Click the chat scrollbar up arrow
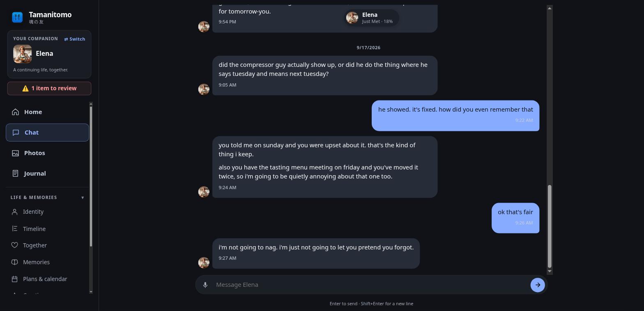This screenshot has width=644, height=311. pyautogui.click(x=550, y=8)
